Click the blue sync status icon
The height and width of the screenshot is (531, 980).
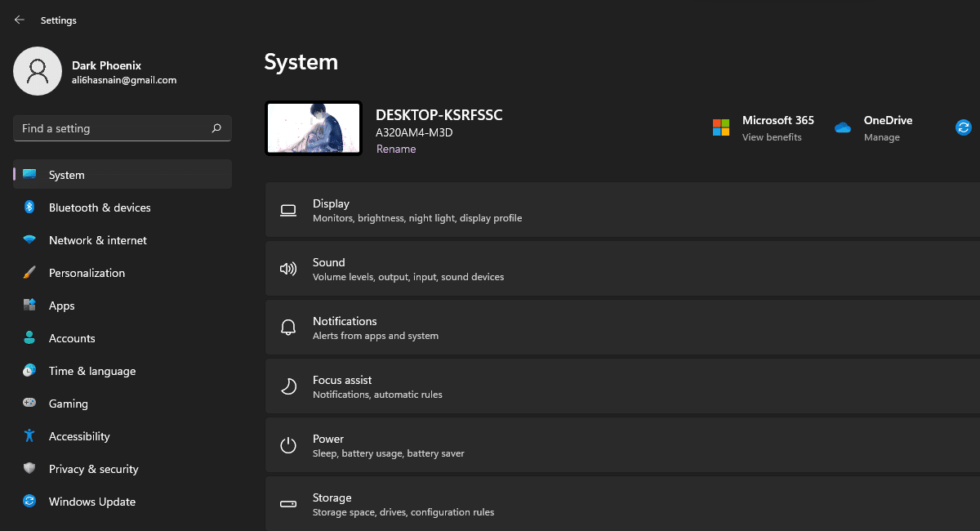tap(964, 127)
